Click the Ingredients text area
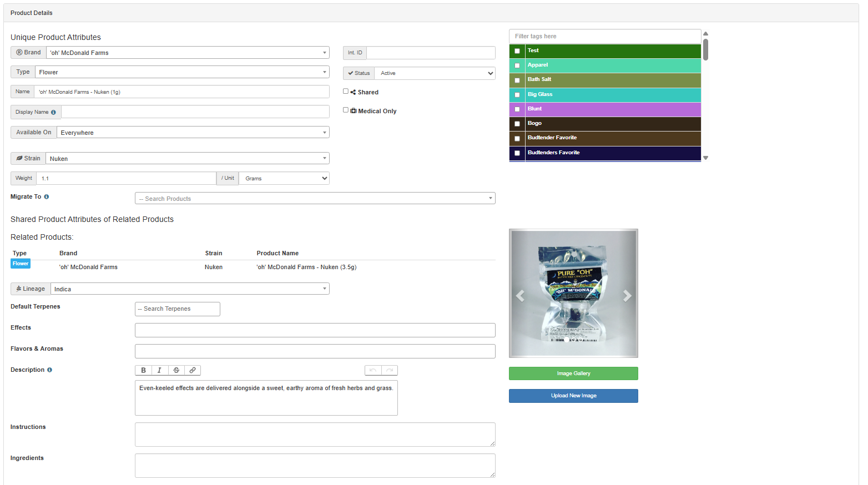This screenshot has width=868, height=485. (315, 466)
